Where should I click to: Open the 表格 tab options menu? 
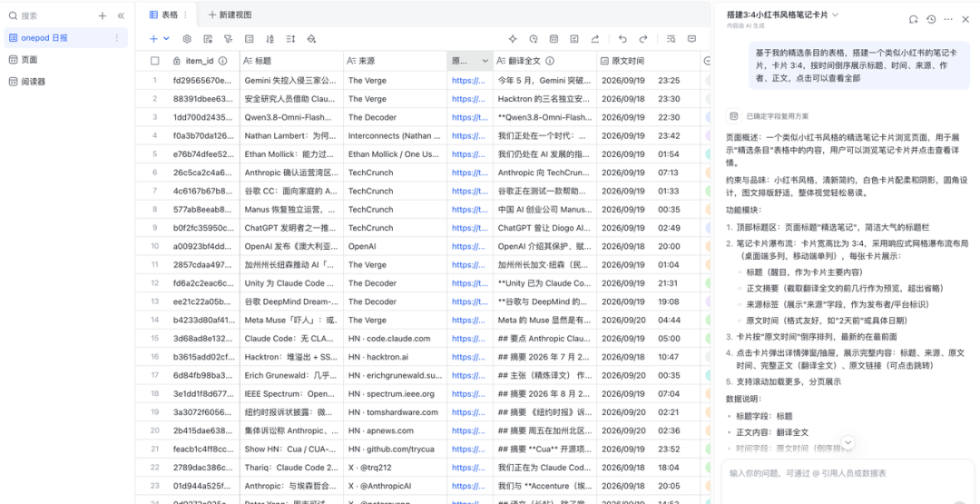pyautogui.click(x=186, y=15)
